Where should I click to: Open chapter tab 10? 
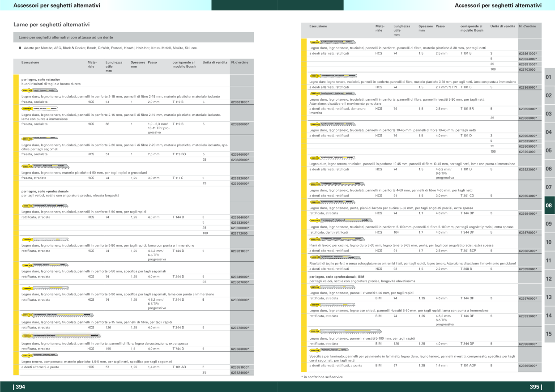[549, 242]
